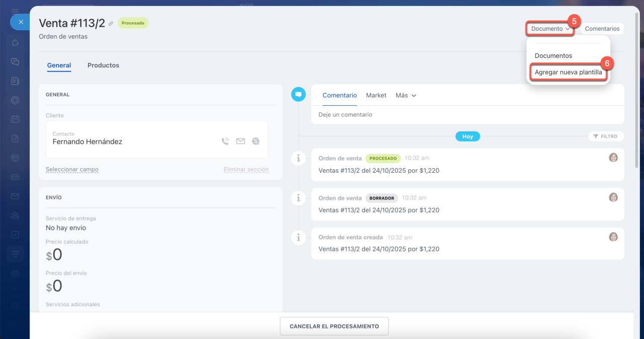The width and height of the screenshot is (644, 339).
Task: Open the calendar icon in left sidebar
Action: (x=15, y=119)
